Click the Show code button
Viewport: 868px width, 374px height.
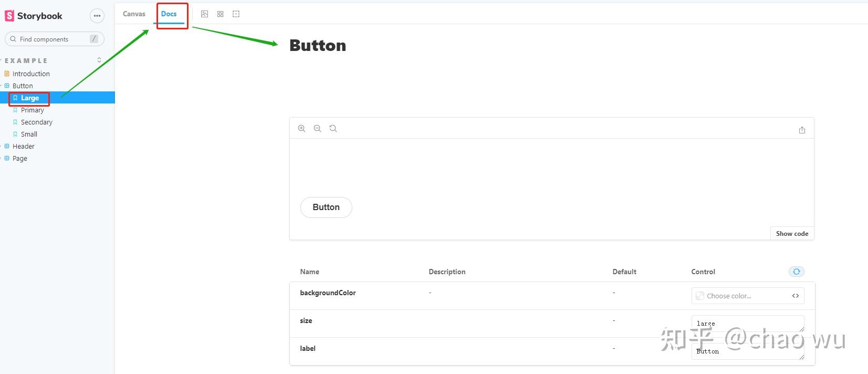792,234
